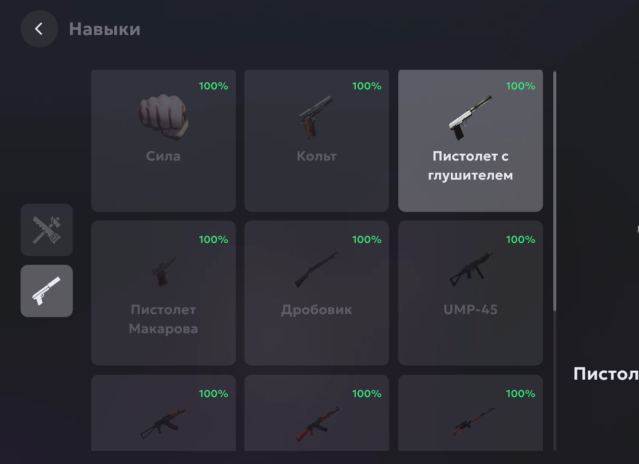Screen dimensions: 639x464
Task: Click the Навыки page title
Action: point(105,29)
